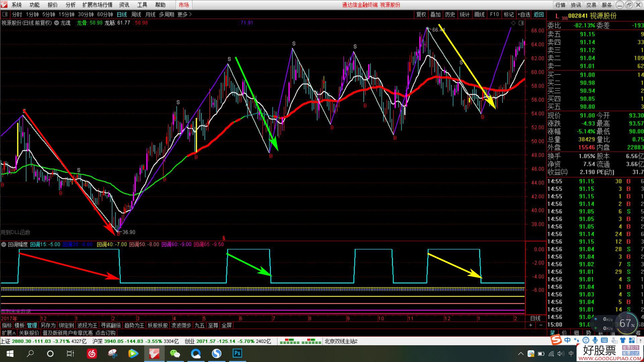Click the Sogou input method logo

tap(556, 340)
